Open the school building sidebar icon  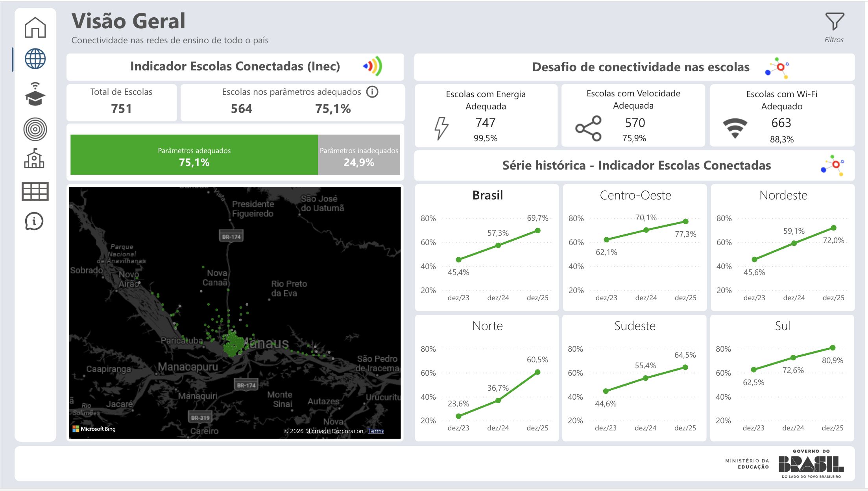coord(34,159)
